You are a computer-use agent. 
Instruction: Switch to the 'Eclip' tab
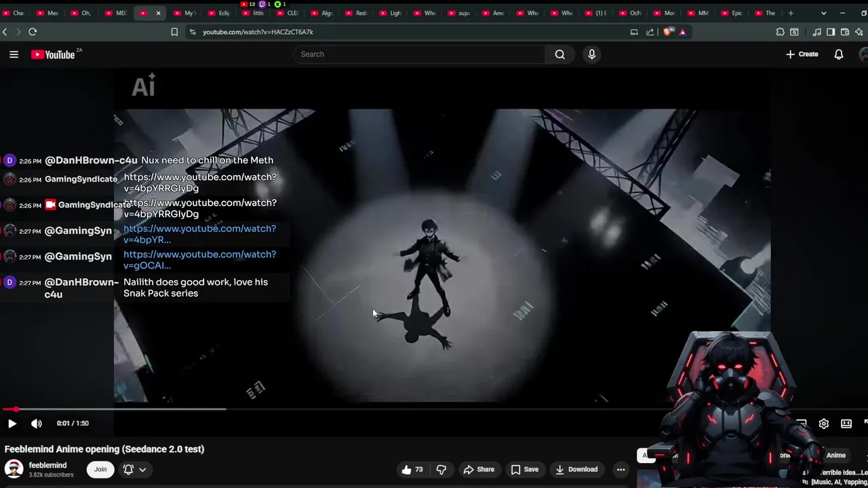218,13
